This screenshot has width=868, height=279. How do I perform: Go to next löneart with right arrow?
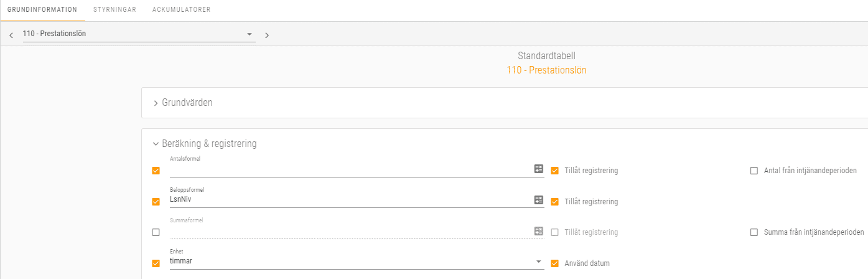[x=267, y=35]
